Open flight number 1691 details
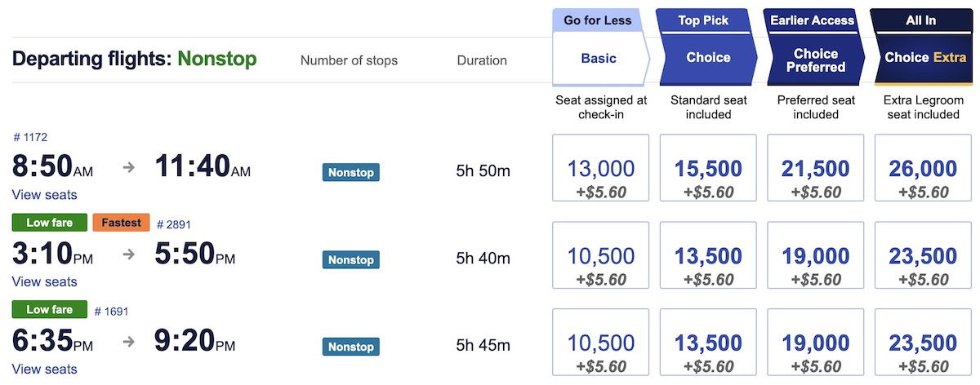Viewport: 980px width, 385px height. [x=111, y=311]
